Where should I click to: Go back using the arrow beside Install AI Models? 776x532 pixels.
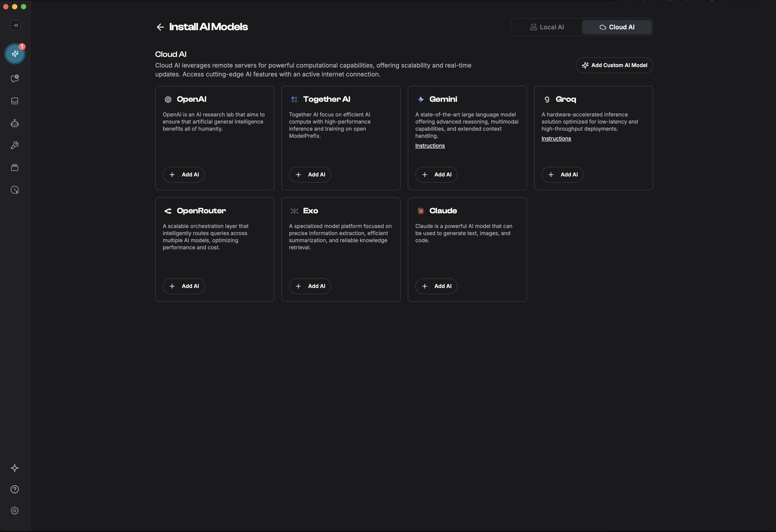pyautogui.click(x=160, y=27)
